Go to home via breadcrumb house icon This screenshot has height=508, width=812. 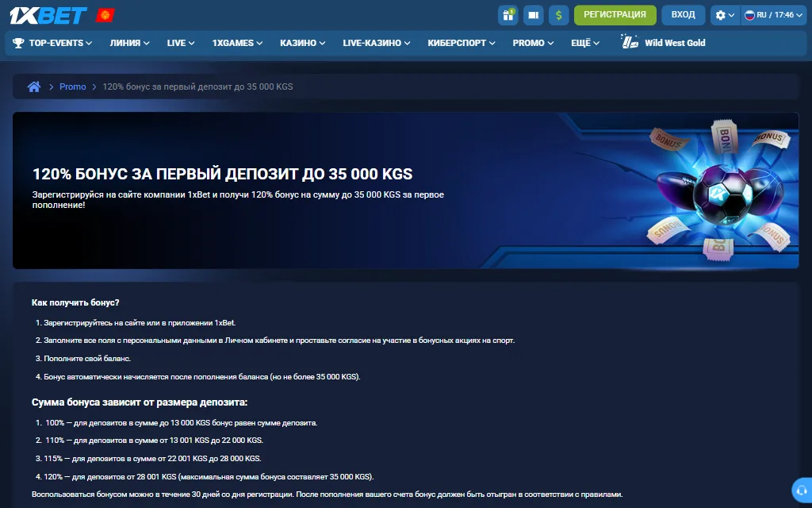coord(34,87)
